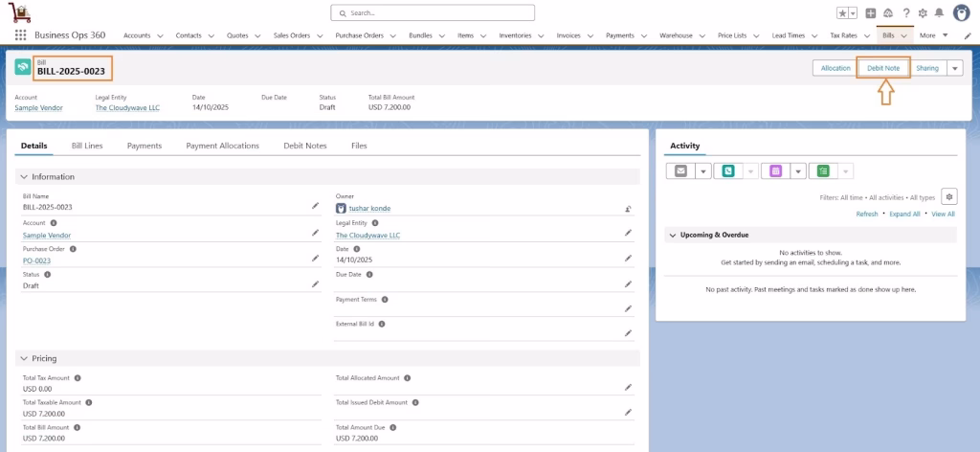Collapse the Upcoming & Overdue section
The width and height of the screenshot is (980, 452).
pos(672,235)
